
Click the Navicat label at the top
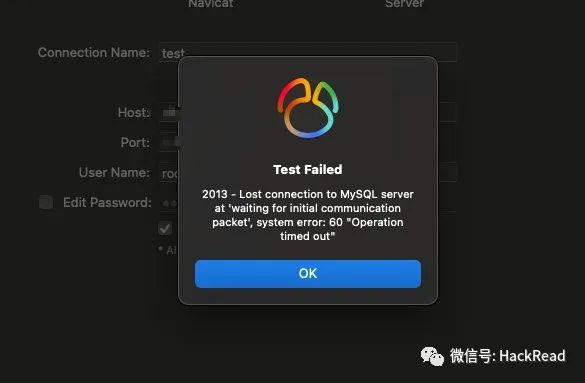[x=211, y=4]
